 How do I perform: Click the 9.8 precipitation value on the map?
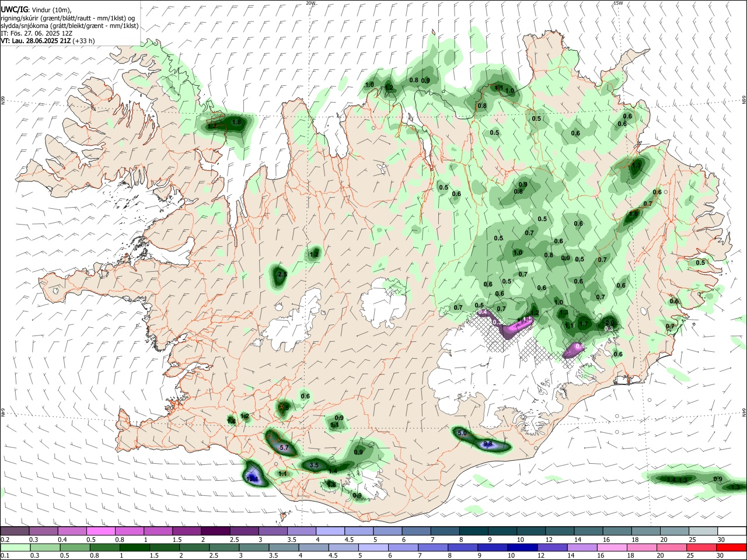click(x=488, y=444)
